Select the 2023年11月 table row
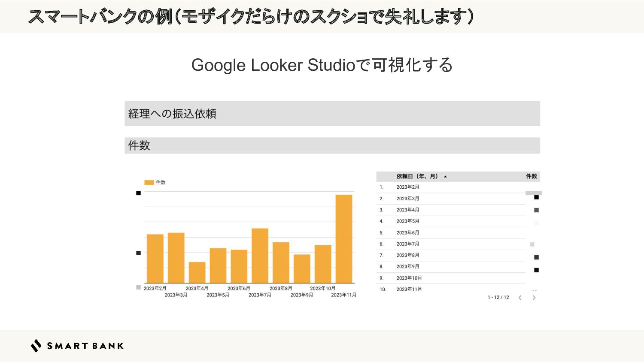The image size is (644, 362). pos(458,289)
